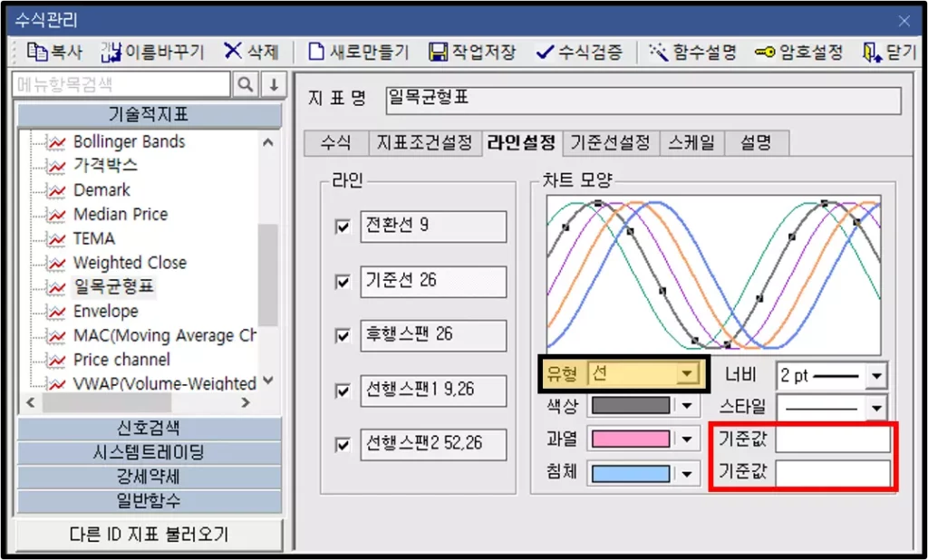Open the 스타일 line style dropdown

pyautogui.click(x=876, y=409)
